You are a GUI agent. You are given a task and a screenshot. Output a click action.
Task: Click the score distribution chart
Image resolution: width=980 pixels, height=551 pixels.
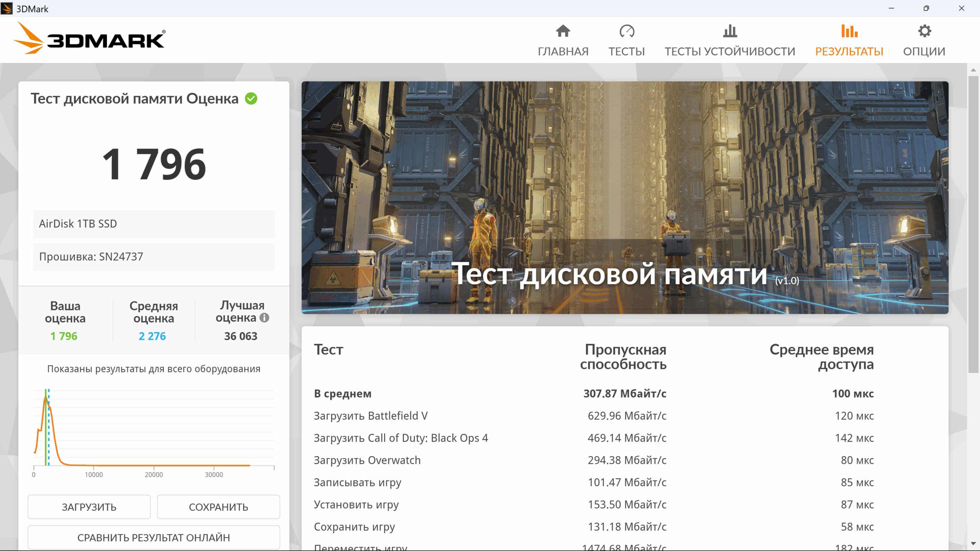[154, 432]
